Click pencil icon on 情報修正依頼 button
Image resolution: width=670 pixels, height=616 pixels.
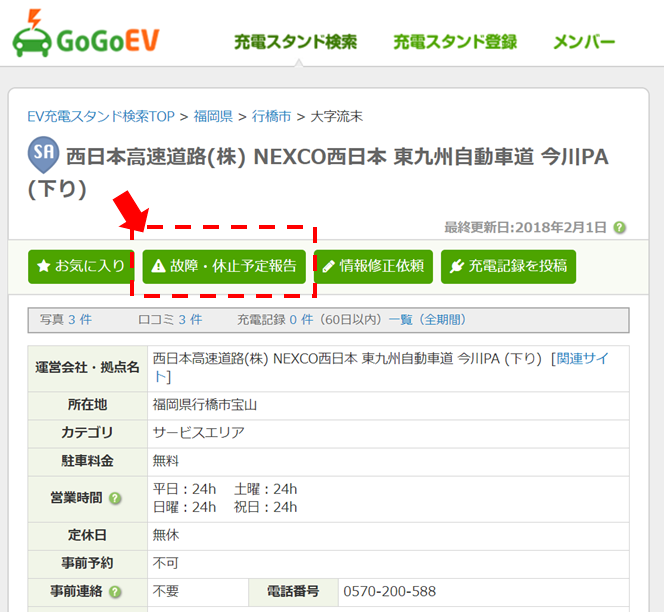pyautogui.click(x=328, y=267)
